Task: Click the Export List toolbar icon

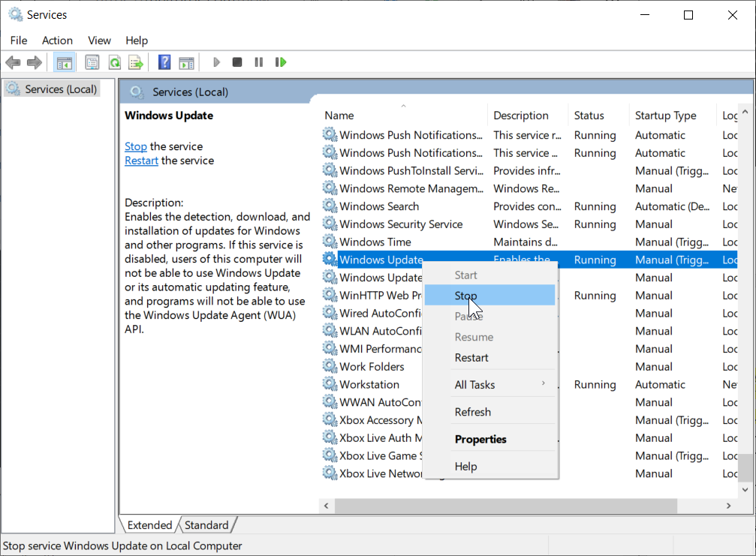Action: 136,62
